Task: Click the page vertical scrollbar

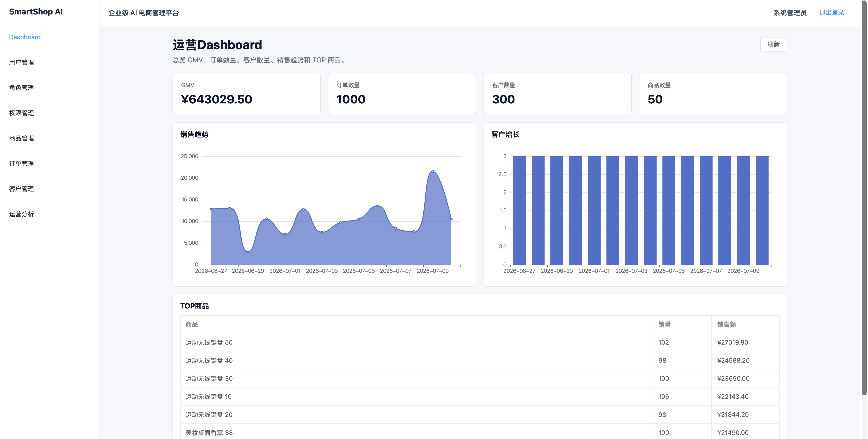Action: coord(864,199)
